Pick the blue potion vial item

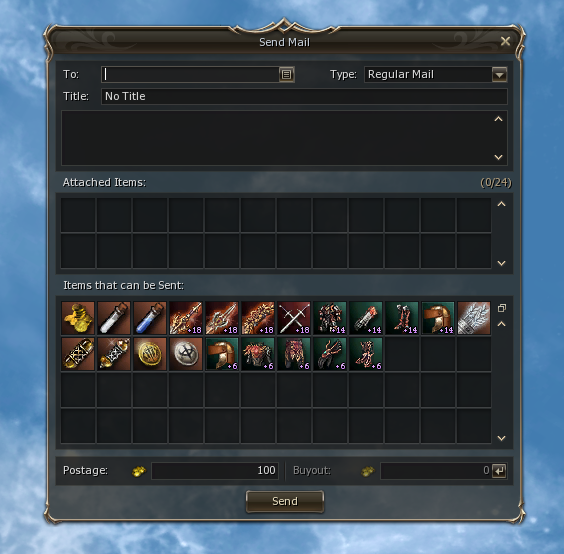click(150, 318)
